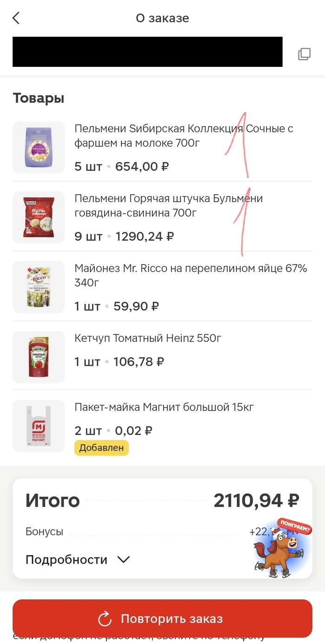The height and width of the screenshot is (644, 325).
Task: Open Бульмени пельмени product thumbnail
Action: coord(39,217)
